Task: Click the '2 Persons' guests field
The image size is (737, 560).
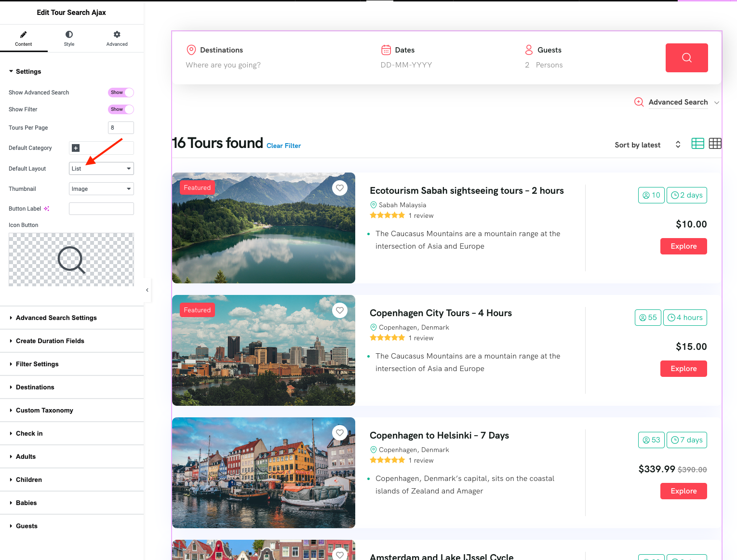Action: pos(544,65)
